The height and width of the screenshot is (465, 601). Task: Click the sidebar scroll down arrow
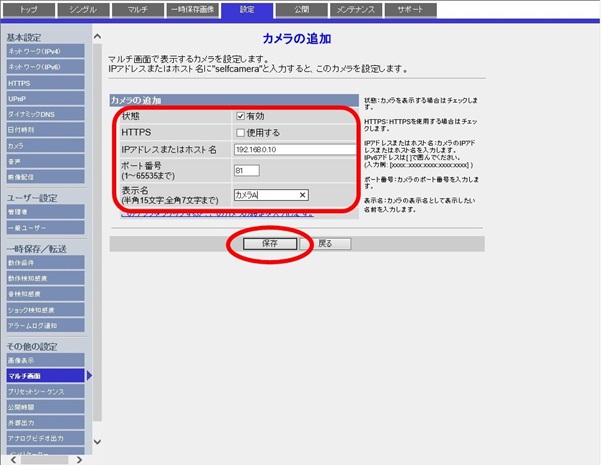click(x=97, y=442)
